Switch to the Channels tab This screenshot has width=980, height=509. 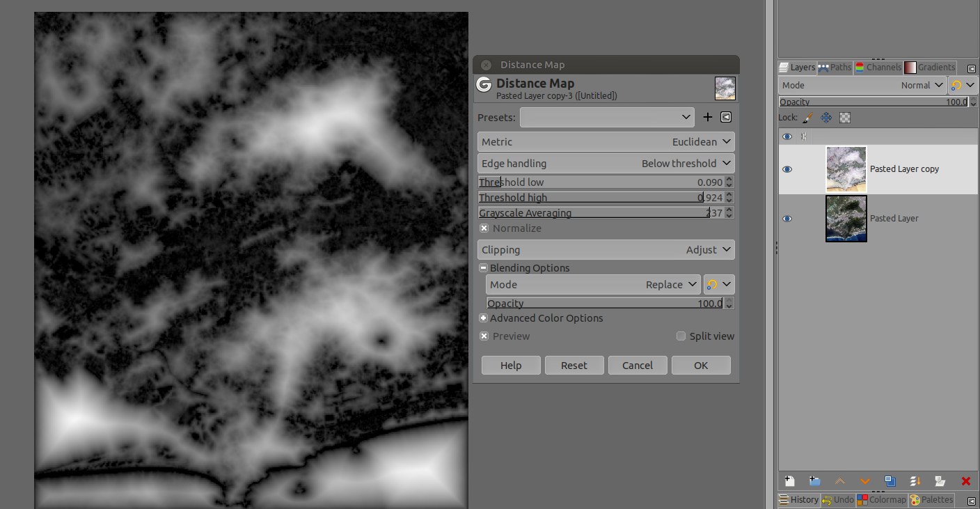pos(878,68)
